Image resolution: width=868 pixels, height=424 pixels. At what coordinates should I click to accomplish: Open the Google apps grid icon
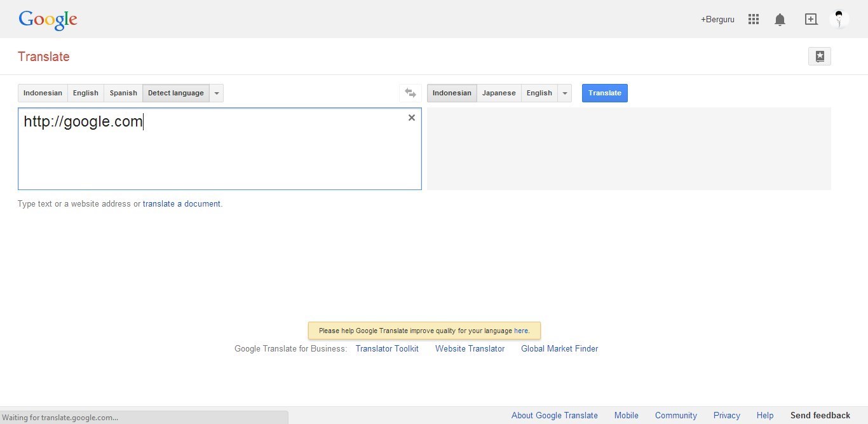(754, 19)
